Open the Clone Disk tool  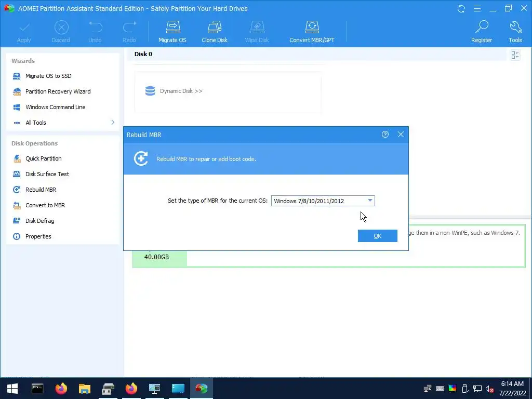[x=215, y=32]
